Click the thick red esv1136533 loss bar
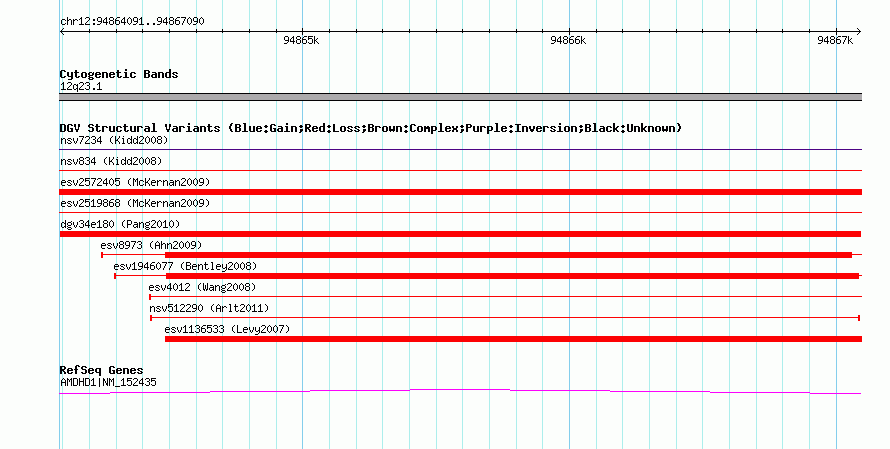The width and height of the screenshot is (890, 449). (x=513, y=339)
